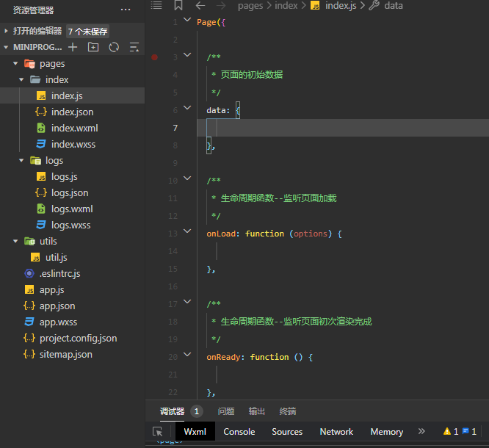Select the Sources debugger tab

[287, 431]
